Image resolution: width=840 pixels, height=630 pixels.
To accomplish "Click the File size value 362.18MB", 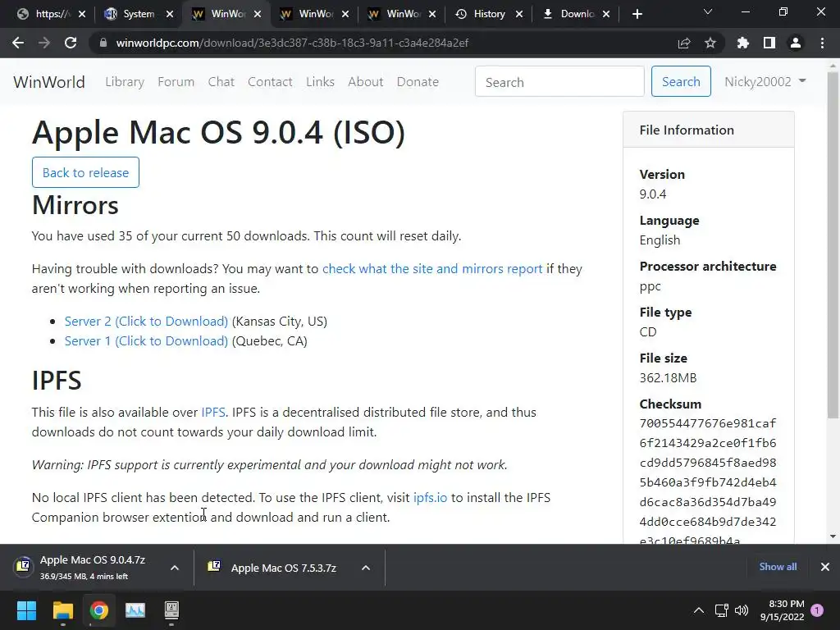I will 668,377.
